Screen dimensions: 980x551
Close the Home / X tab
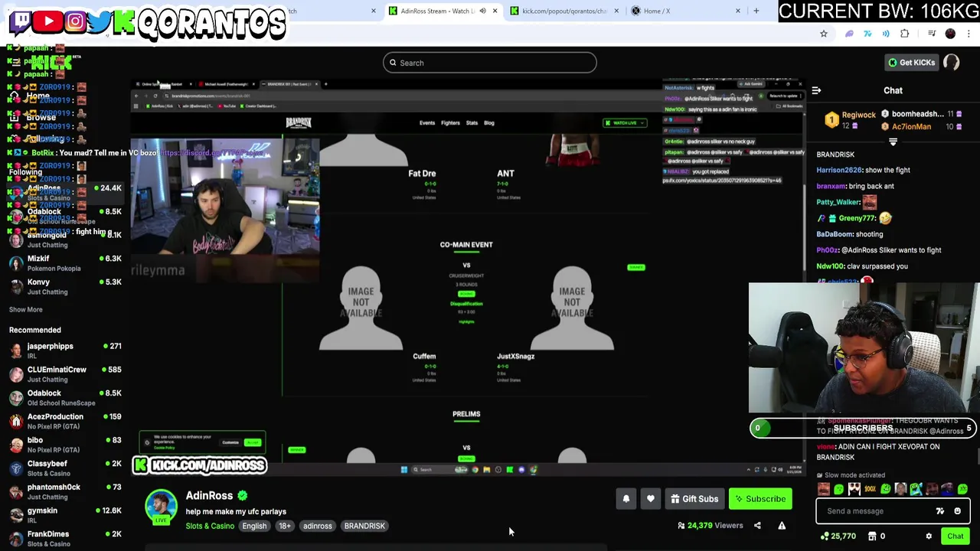coord(738,11)
